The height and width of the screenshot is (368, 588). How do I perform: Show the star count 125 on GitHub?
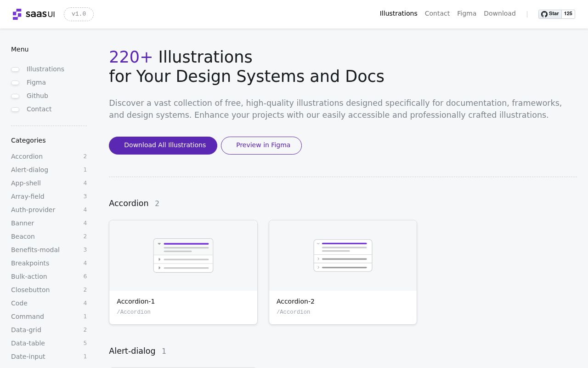coord(568,14)
